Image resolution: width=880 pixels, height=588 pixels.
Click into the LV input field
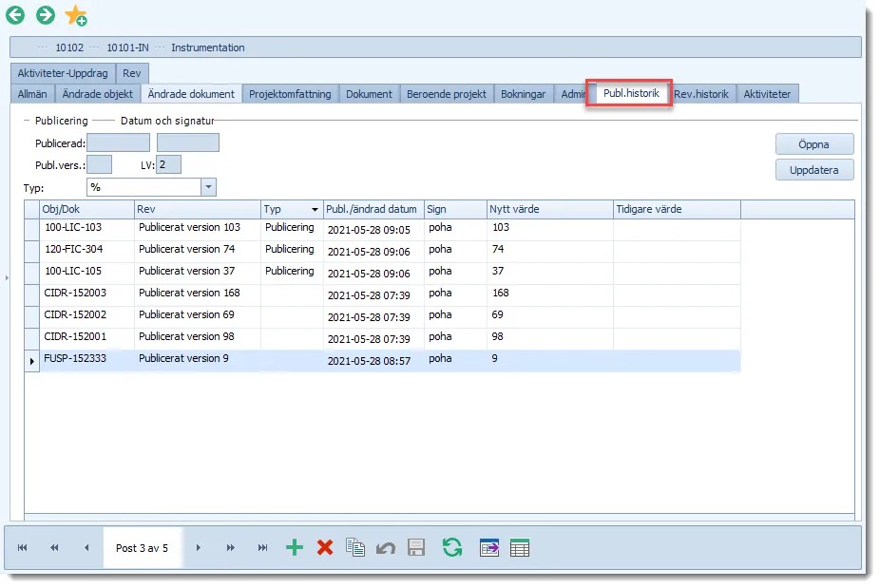click(x=168, y=165)
